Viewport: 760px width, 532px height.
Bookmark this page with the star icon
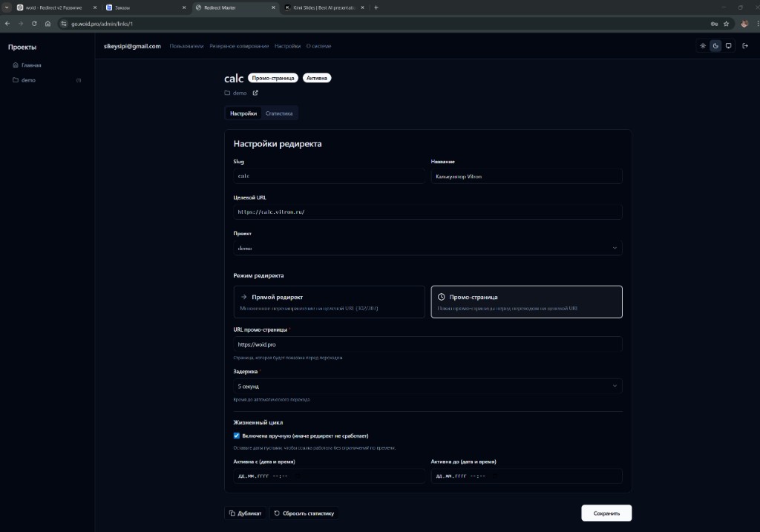[x=727, y=23]
